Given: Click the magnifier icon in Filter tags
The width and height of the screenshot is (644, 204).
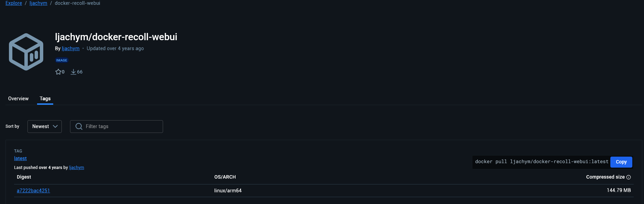Looking at the screenshot, I should click(79, 126).
